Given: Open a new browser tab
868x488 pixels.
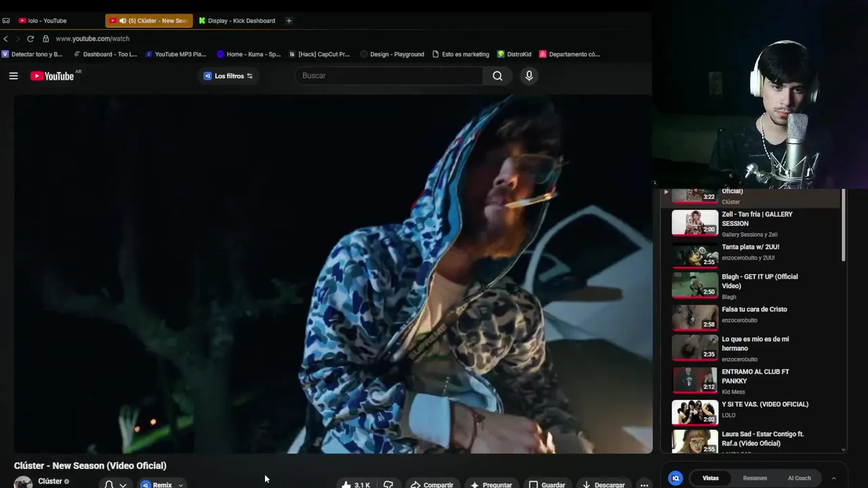Looking at the screenshot, I should 289,21.
